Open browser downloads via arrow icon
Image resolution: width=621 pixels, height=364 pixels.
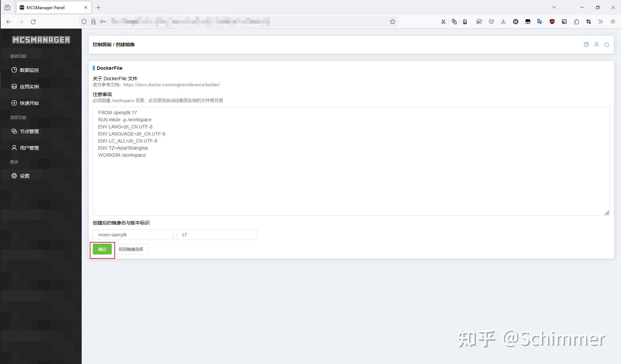[503, 21]
